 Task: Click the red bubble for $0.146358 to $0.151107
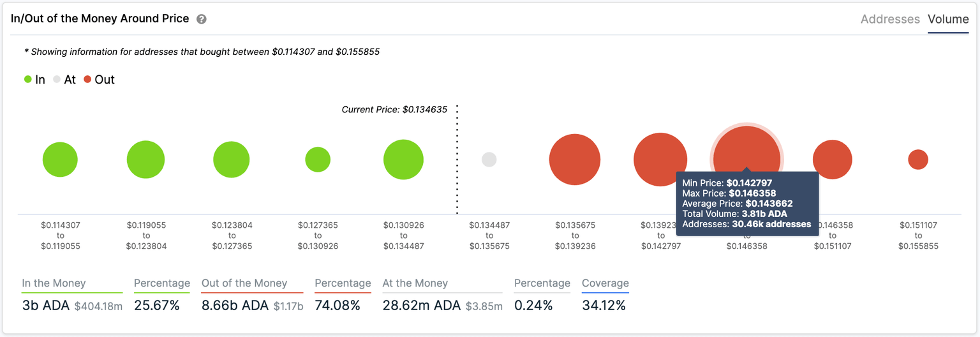coord(833,160)
